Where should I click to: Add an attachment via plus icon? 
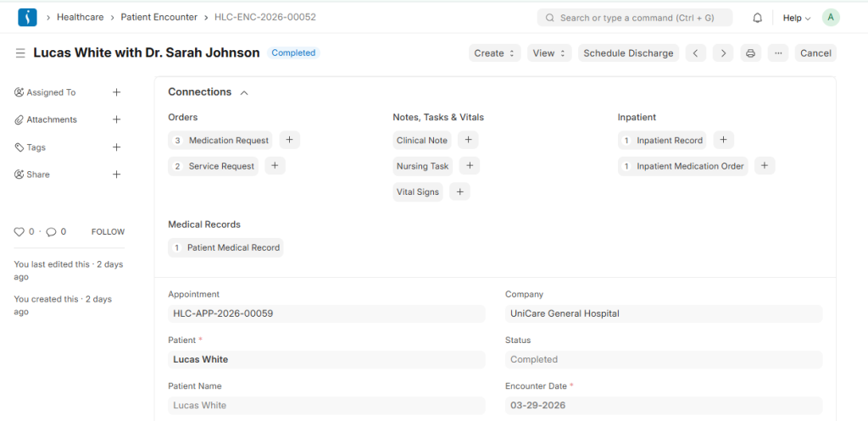[117, 120]
